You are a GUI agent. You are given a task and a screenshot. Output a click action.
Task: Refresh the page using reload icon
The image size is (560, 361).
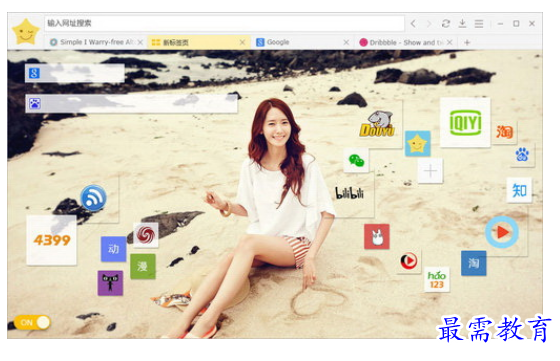pyautogui.click(x=446, y=24)
